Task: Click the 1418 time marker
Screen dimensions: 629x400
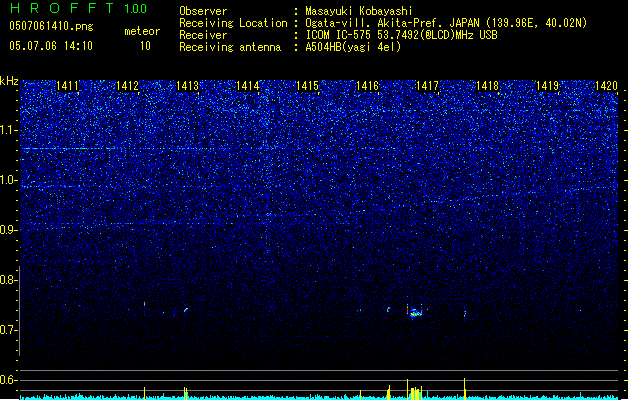Action: (487, 86)
